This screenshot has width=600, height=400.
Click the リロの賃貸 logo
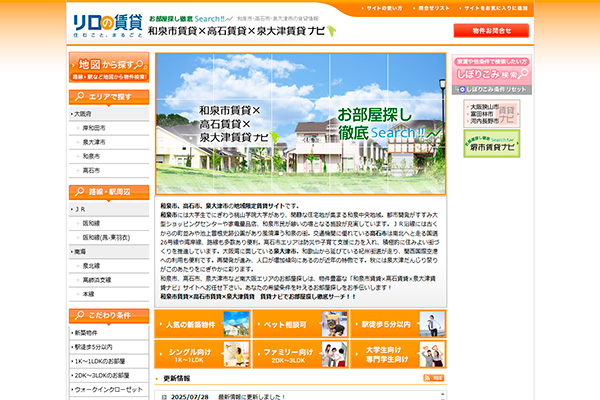(108, 25)
